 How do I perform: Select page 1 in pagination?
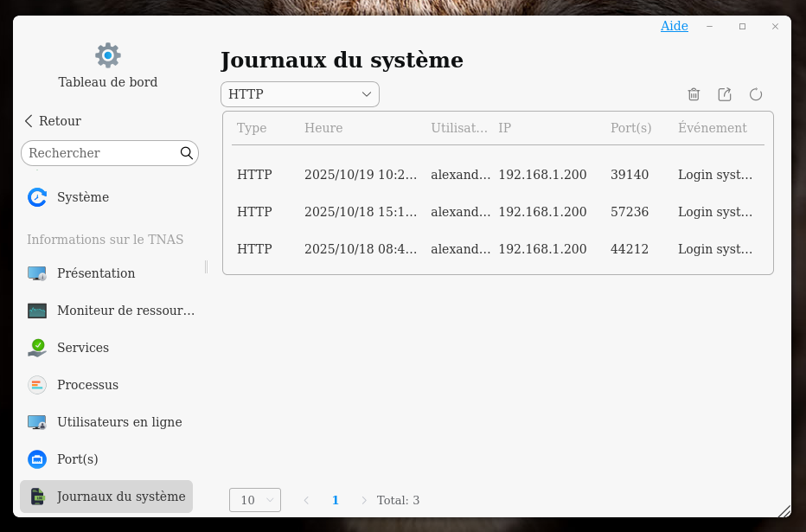pos(336,500)
